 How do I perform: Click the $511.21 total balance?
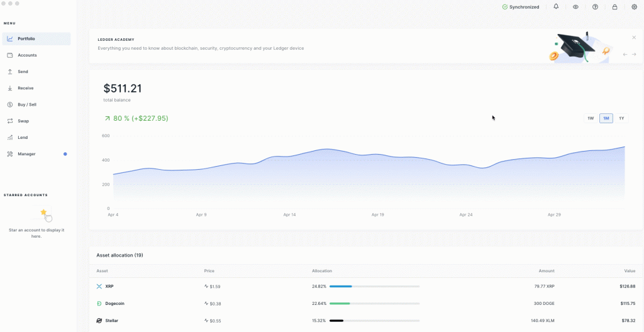(x=123, y=88)
